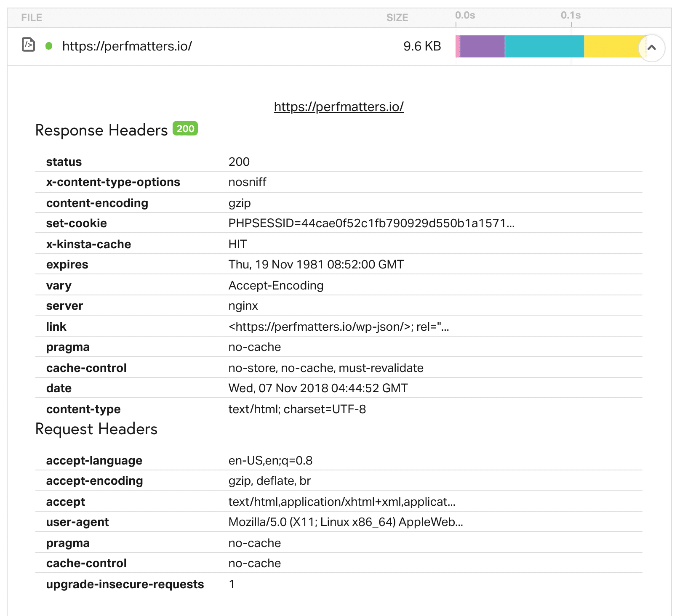Select the Response Headers section title
The image size is (677, 616).
click(x=101, y=130)
